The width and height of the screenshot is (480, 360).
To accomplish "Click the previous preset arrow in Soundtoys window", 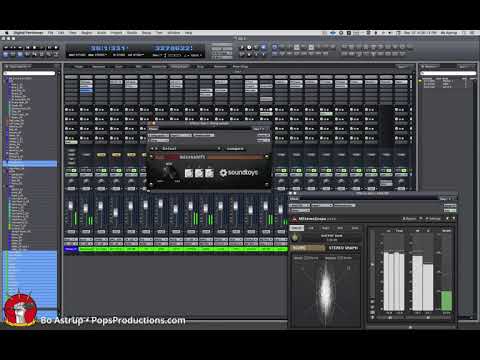I will click(x=153, y=148).
